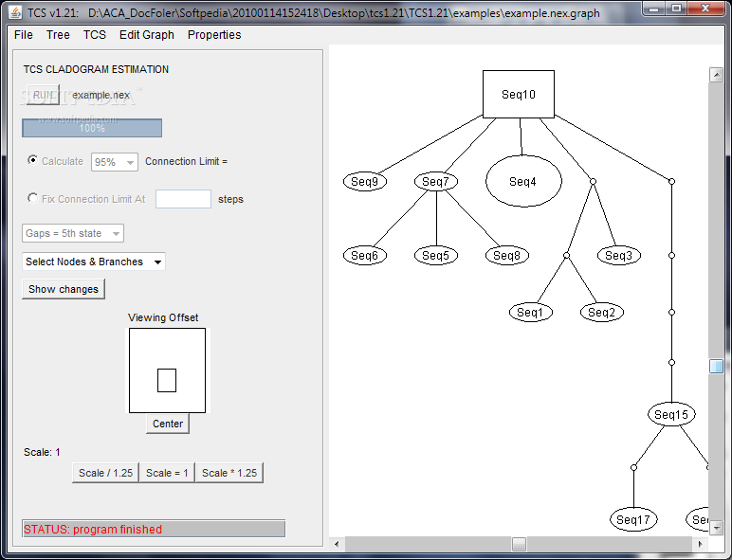Click the intermediate node above Seq1 and Seq2
The height and width of the screenshot is (560, 732).
tap(566, 255)
